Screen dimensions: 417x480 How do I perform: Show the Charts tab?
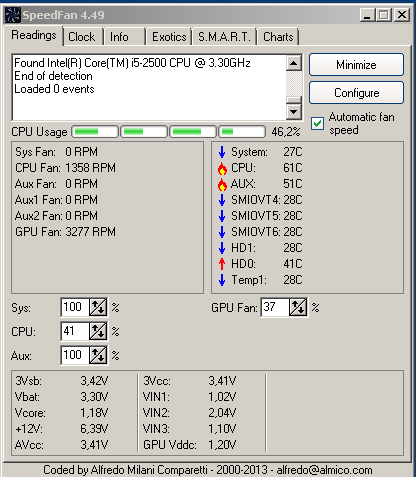[278, 37]
